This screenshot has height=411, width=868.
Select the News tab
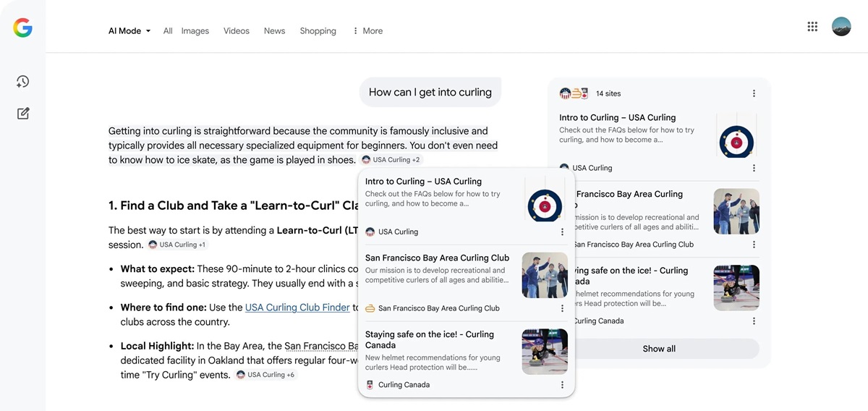[274, 31]
